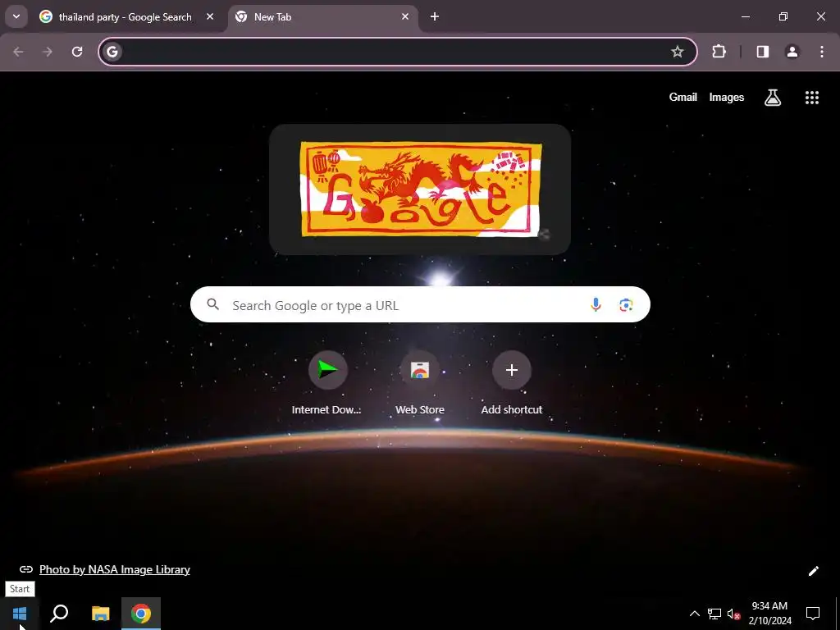Close the New Tab tab
This screenshot has height=630, width=840.
405,16
